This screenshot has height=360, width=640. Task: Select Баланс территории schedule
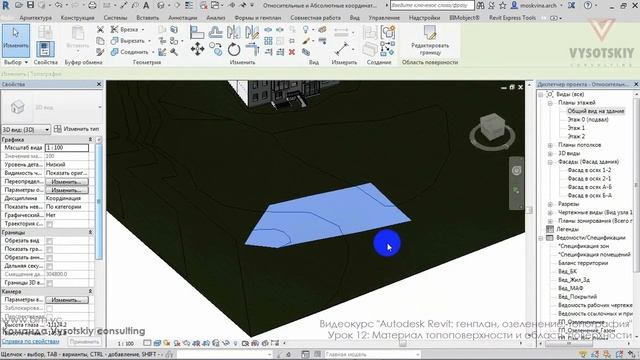point(583,263)
